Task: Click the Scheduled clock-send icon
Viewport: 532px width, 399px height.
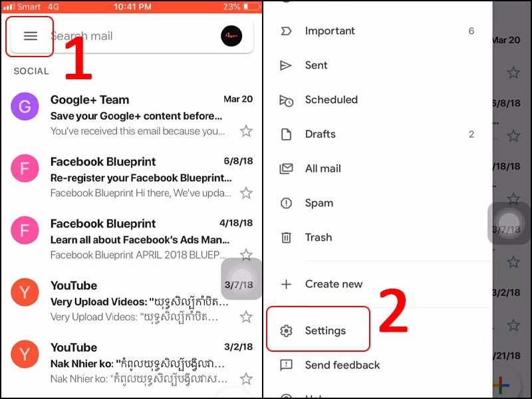Action: pyautogui.click(x=286, y=100)
